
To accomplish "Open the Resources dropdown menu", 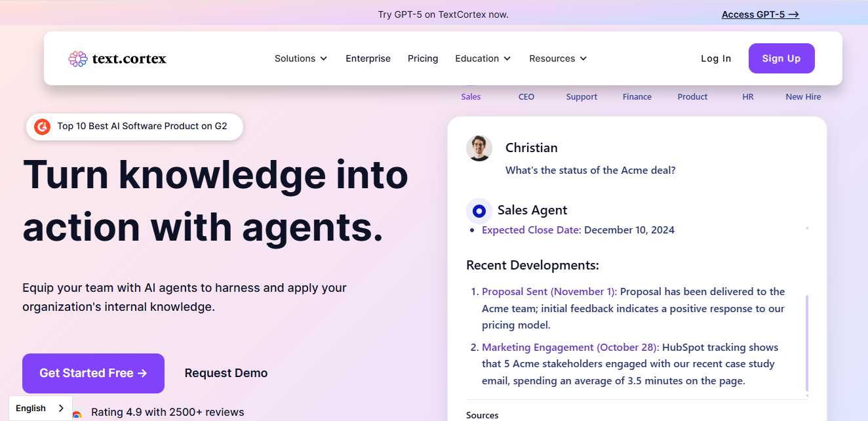I will click(x=558, y=58).
